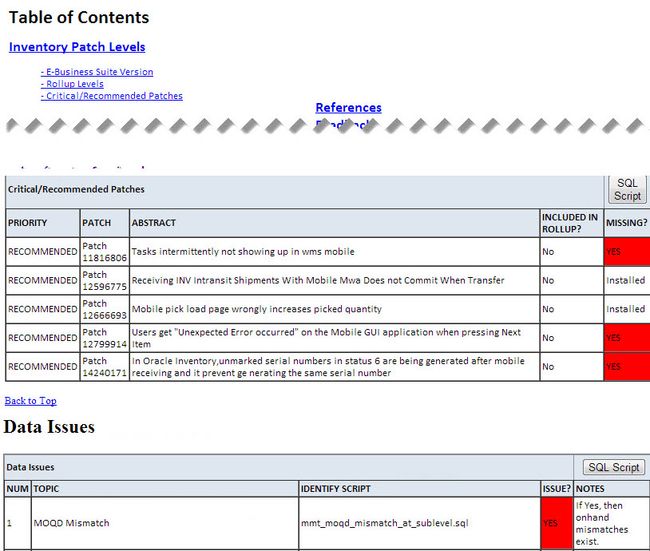Image resolution: width=650 pixels, height=551 pixels.
Task: Click abstract 'Mobile pick load page wrongly' text
Action: click(257, 309)
